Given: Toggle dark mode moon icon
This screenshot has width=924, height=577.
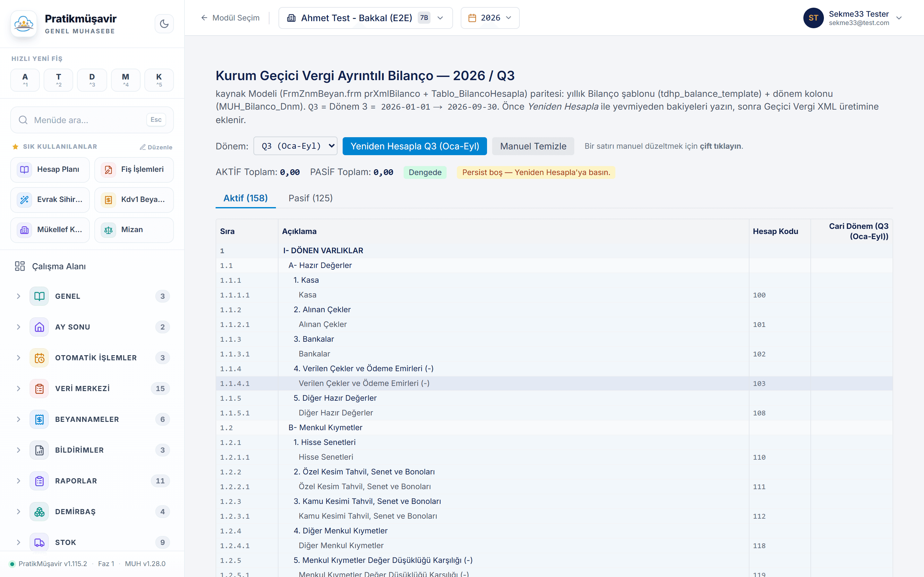Looking at the screenshot, I should pos(164,24).
